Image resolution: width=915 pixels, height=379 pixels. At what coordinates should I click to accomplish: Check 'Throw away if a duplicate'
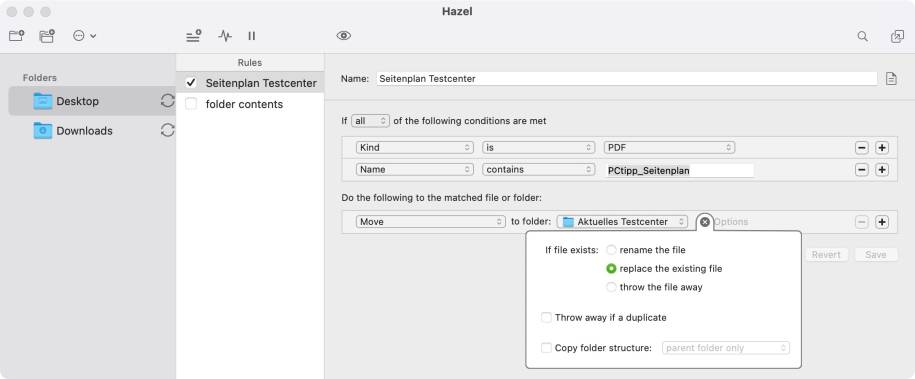(546, 318)
